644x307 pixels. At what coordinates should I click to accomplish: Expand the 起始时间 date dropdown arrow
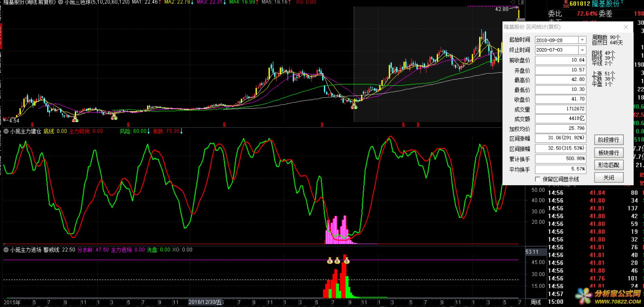[582, 40]
